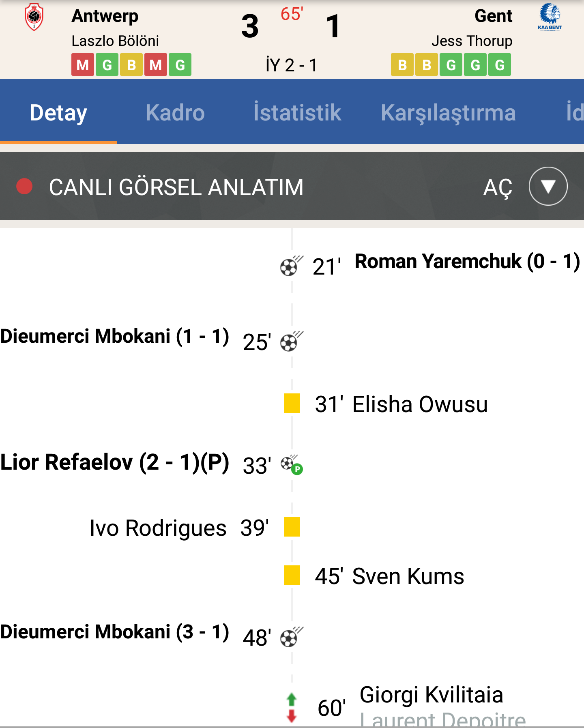
Task: Open the Karşılaştırma tab
Action: (448, 113)
